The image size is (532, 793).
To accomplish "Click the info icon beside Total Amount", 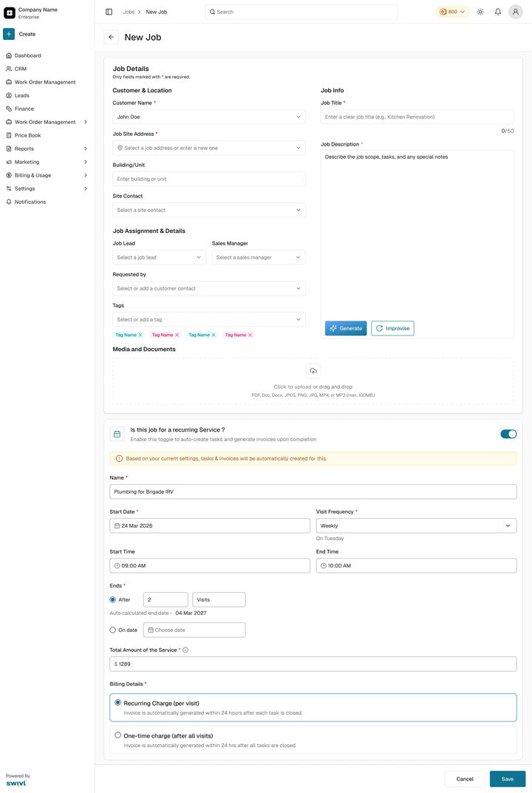I will pos(185,650).
